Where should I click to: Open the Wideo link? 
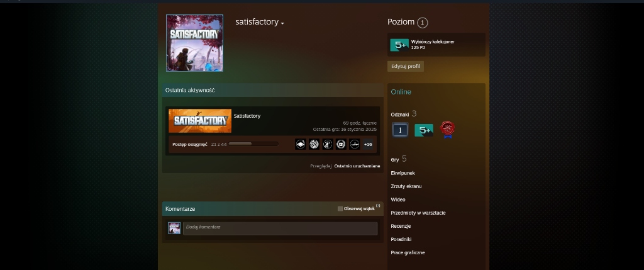[x=398, y=200]
